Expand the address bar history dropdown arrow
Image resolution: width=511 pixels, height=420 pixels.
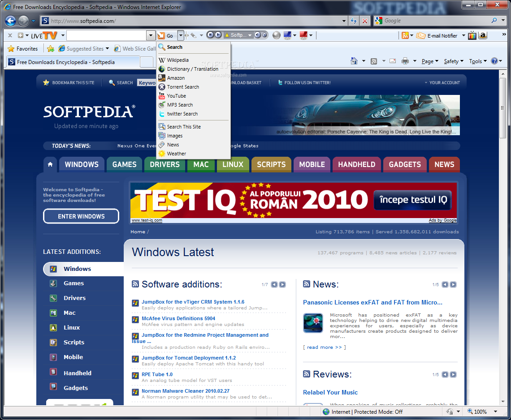tap(344, 21)
